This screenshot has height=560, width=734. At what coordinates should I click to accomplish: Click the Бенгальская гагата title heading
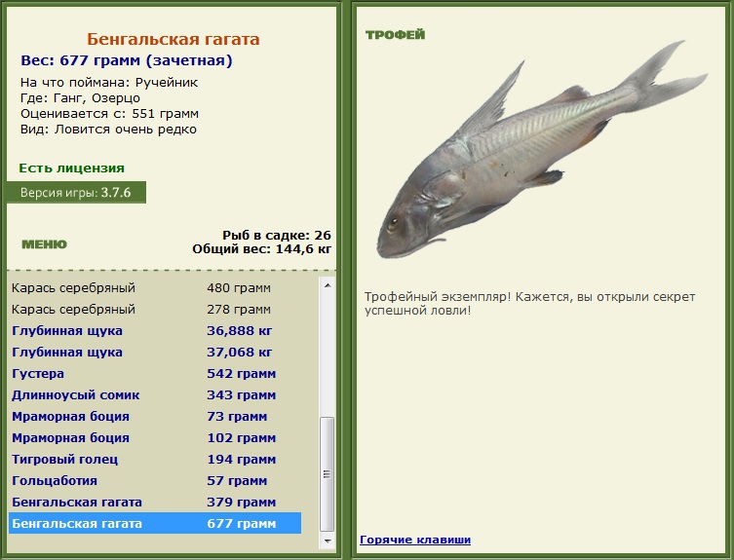[174, 39]
